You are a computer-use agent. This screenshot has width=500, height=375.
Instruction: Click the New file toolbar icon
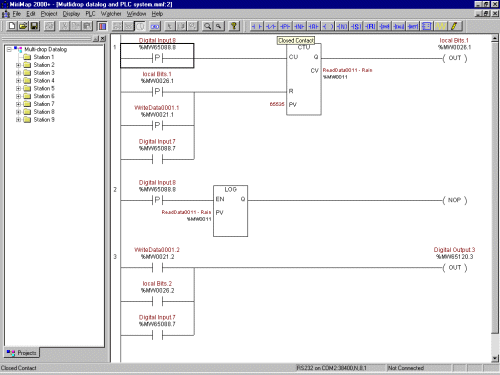(12, 26)
